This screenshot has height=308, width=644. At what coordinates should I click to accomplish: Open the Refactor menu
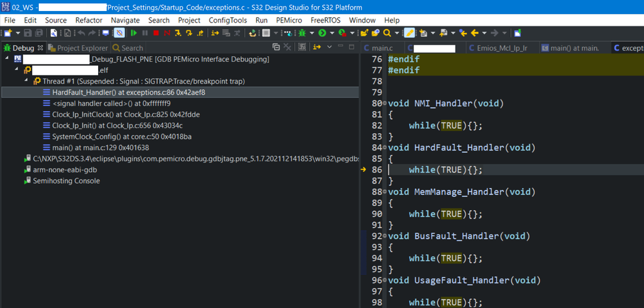(x=89, y=20)
